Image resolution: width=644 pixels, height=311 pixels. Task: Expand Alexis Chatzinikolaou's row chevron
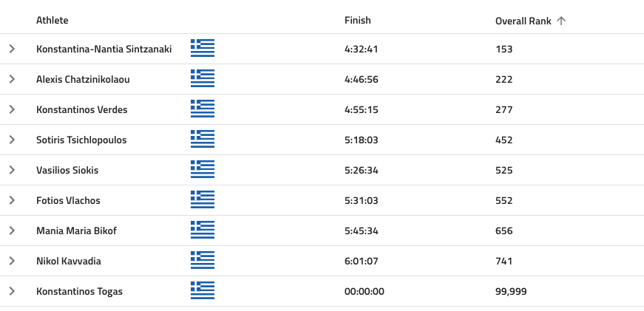(12, 79)
